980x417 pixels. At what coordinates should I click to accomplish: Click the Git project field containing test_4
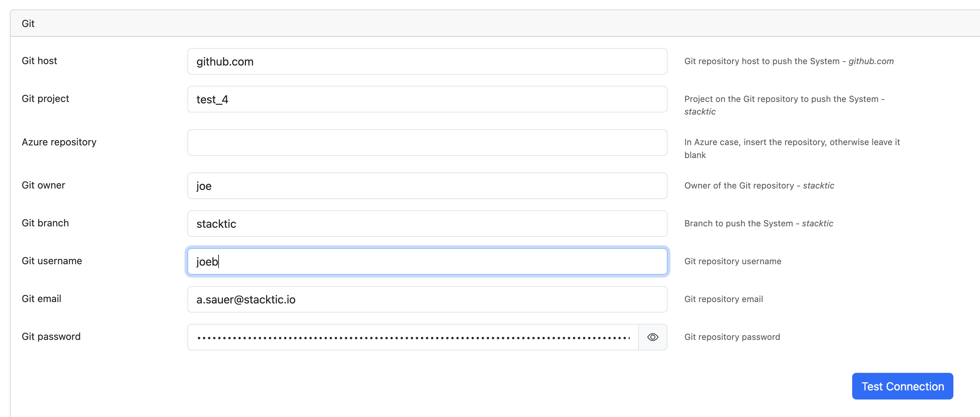click(427, 99)
